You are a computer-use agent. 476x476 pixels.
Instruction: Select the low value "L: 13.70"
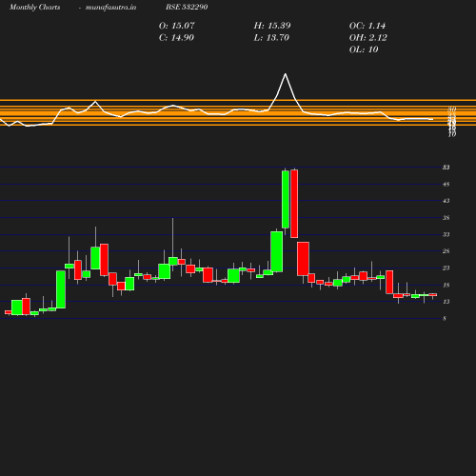271,38
